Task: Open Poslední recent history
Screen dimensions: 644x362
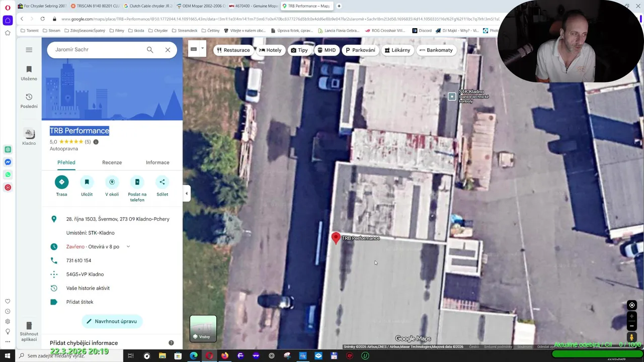Action: coord(29,101)
